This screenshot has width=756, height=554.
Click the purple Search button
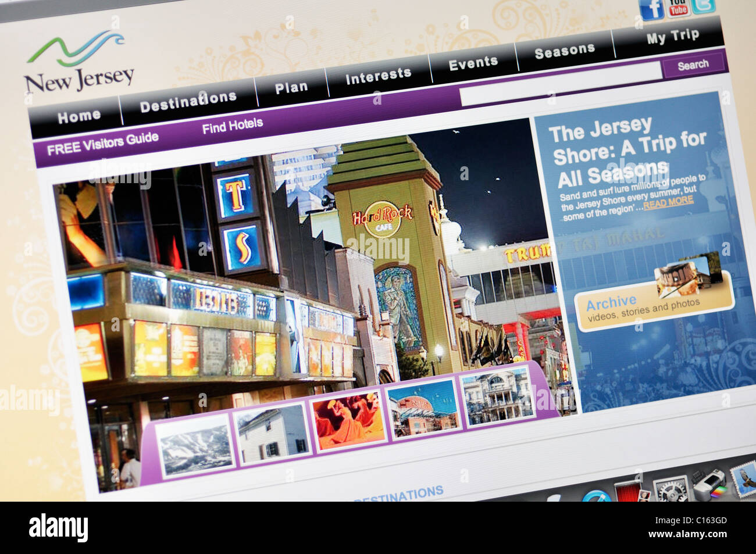(693, 65)
